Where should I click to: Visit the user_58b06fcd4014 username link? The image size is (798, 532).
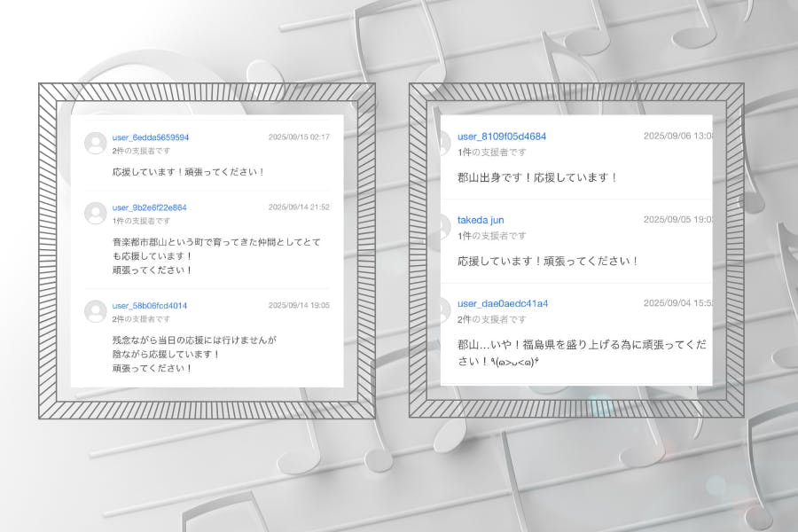coord(149,306)
